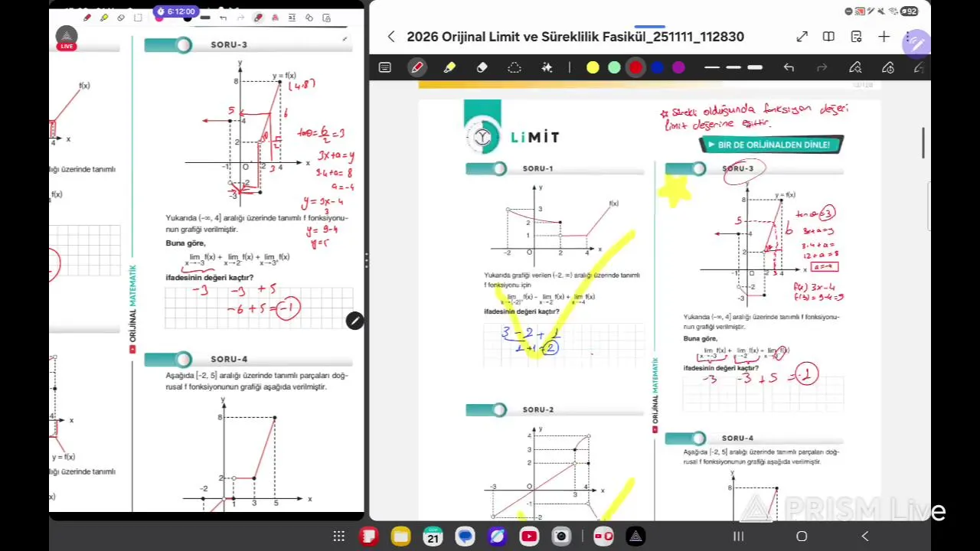Open the page view book icon
The image size is (980, 551).
click(x=828, y=37)
